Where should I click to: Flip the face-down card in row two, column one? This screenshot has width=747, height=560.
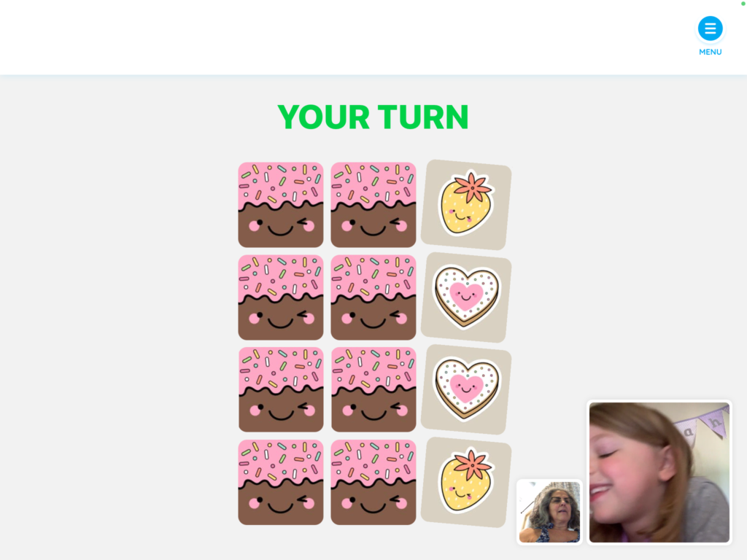[281, 297]
